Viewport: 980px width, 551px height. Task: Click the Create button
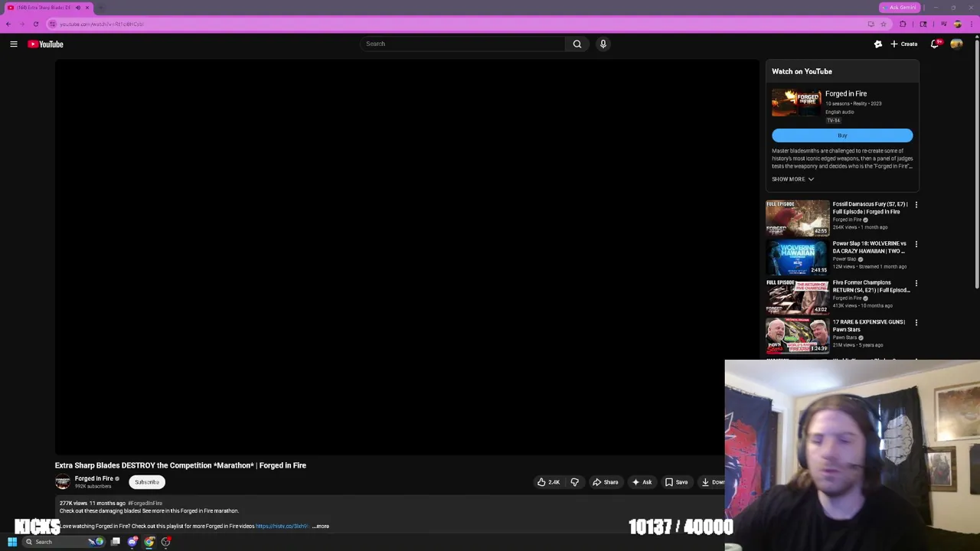(x=903, y=44)
